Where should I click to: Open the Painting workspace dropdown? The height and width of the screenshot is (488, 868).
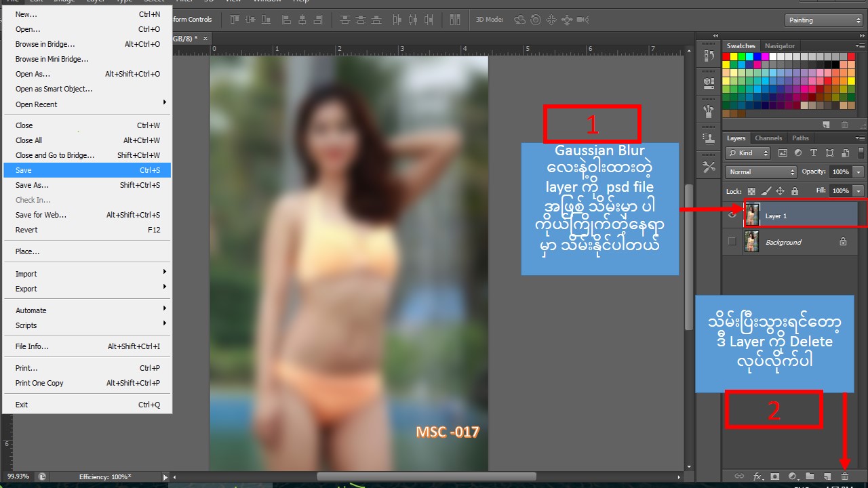click(x=823, y=20)
